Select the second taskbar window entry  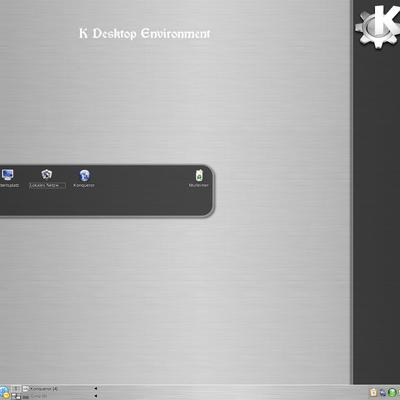click(58, 396)
